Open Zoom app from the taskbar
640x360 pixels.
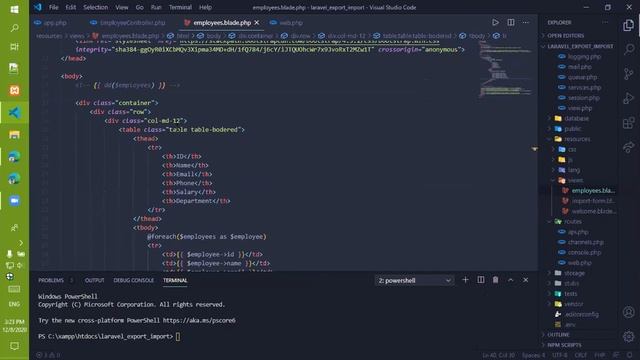(x=14, y=201)
